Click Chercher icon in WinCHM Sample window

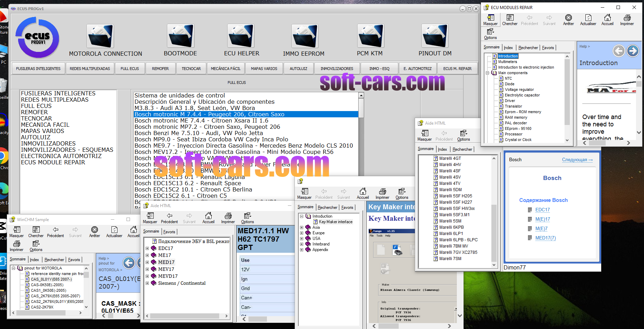(36, 232)
